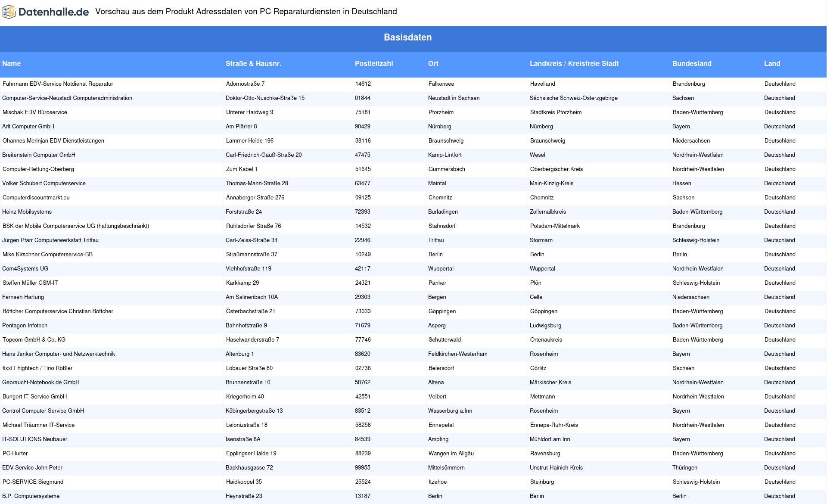Click the town cell Falkensee
The image size is (827, 504).
click(441, 84)
